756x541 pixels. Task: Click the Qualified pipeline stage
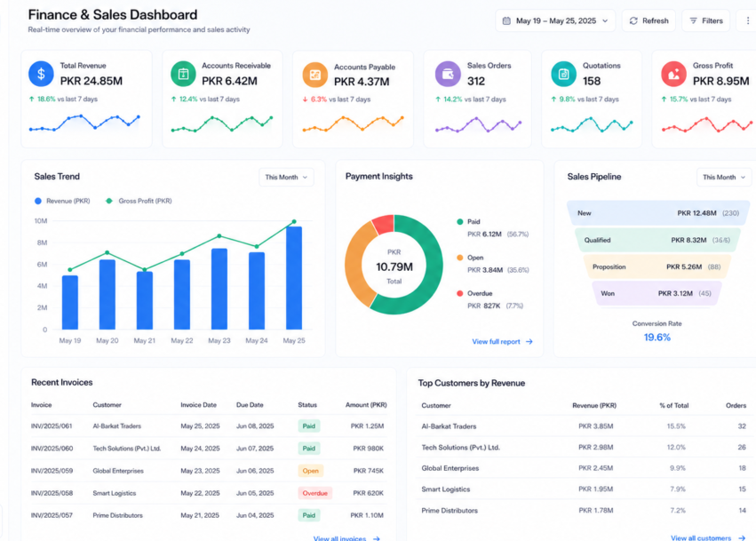657,240
